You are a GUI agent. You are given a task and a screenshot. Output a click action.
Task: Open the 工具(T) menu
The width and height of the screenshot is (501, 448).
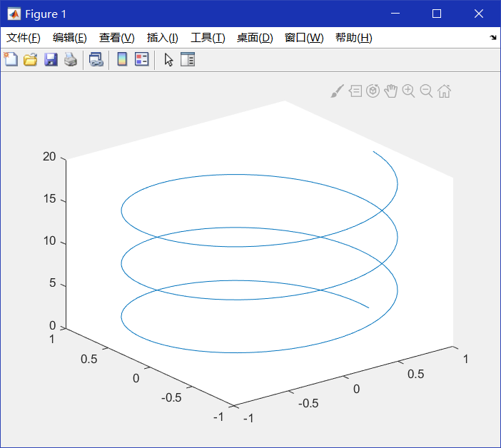(208, 38)
